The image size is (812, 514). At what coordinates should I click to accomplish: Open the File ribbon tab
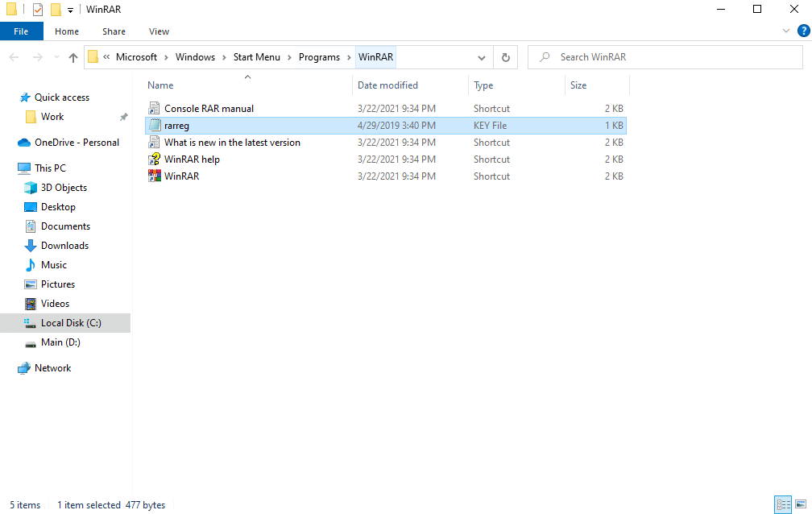[x=21, y=31]
